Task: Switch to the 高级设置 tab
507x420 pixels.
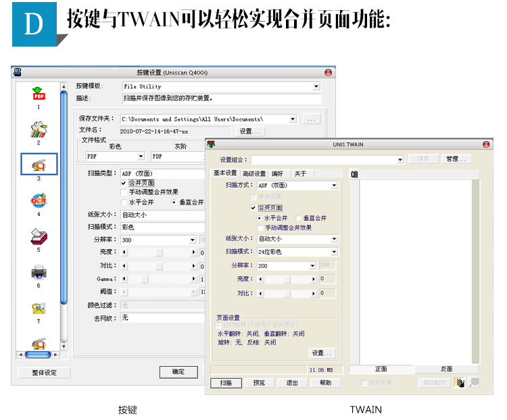Action: click(x=254, y=174)
